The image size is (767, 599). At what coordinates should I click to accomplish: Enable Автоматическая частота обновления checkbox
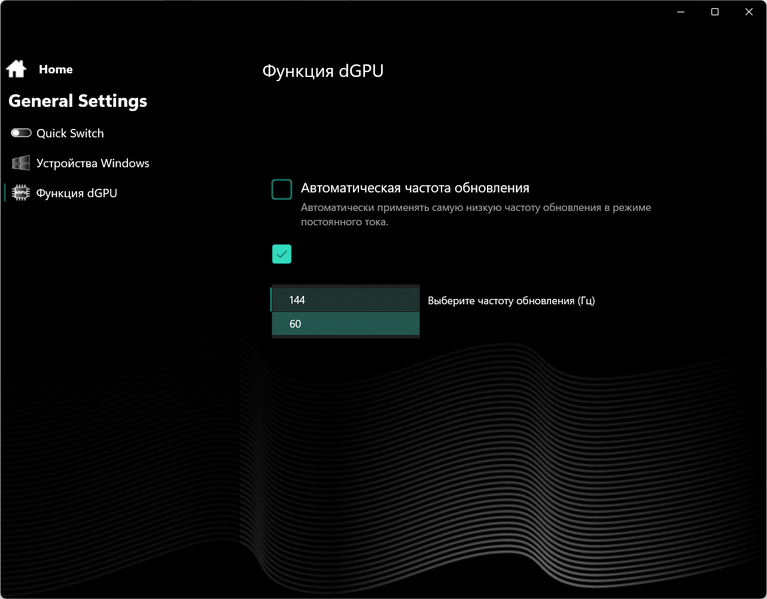click(x=282, y=189)
